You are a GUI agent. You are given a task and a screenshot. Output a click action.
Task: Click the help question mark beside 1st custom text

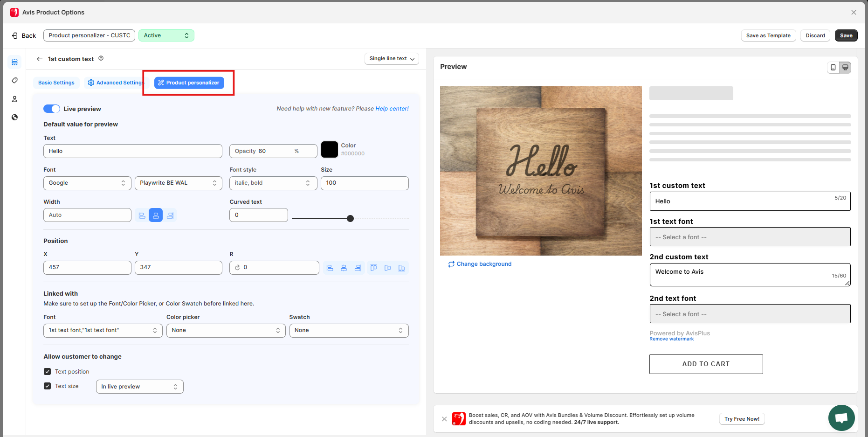[x=101, y=59]
